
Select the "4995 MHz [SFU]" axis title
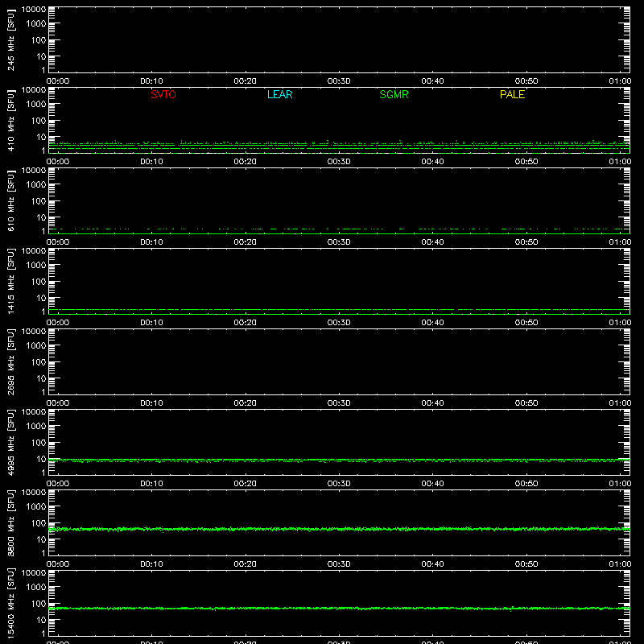coord(10,442)
